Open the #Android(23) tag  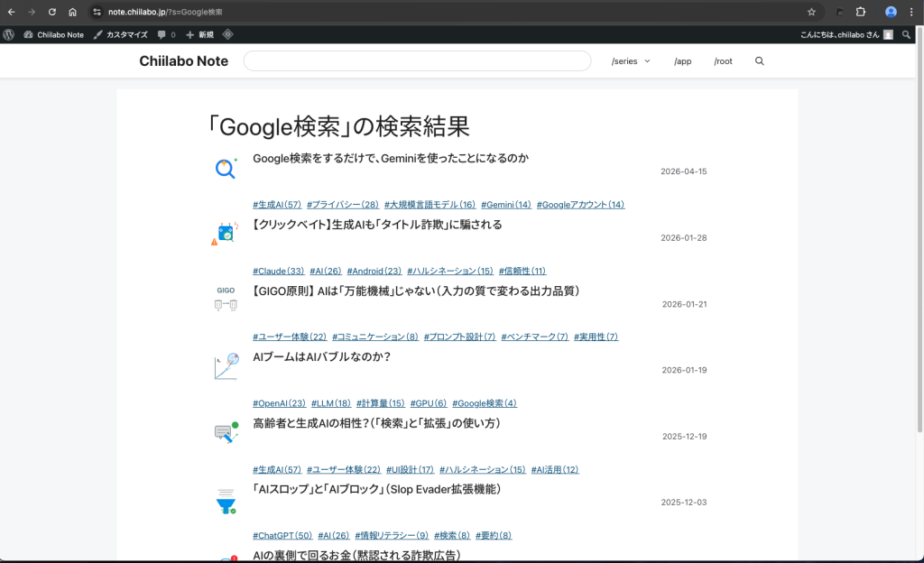pos(374,272)
